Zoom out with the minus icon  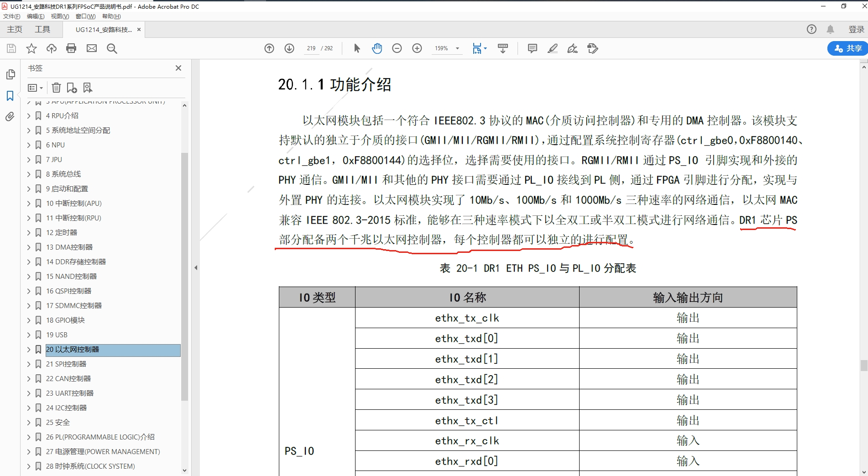397,48
